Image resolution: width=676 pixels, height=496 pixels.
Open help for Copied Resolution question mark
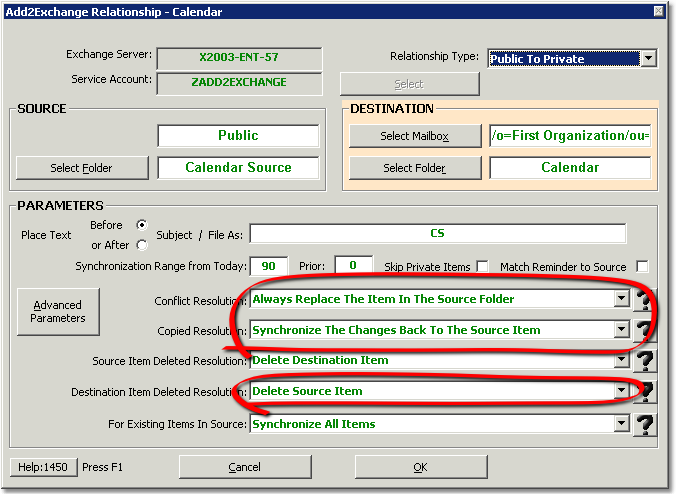(x=645, y=330)
